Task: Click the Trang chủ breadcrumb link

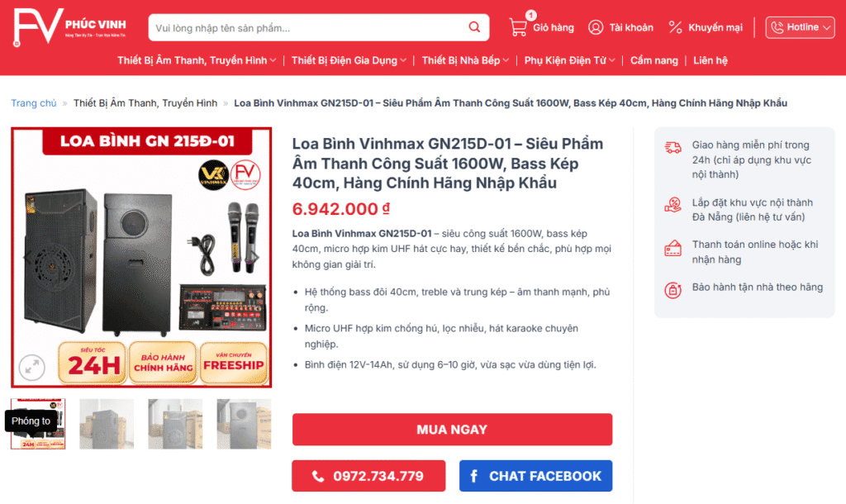Action: 33,103
